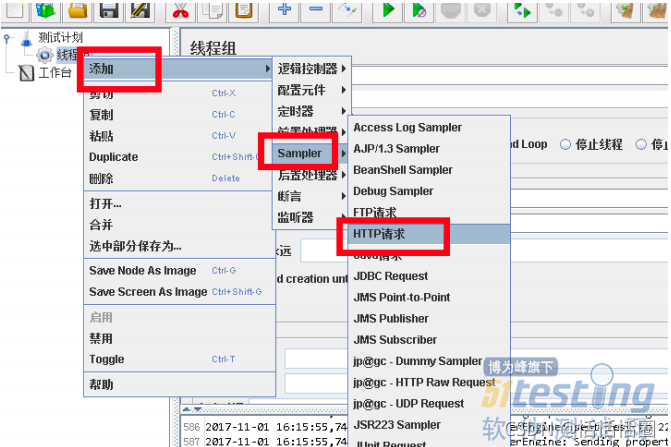The image size is (671, 447).
Task: Select JSR223 Sampler
Action: coord(429,425)
